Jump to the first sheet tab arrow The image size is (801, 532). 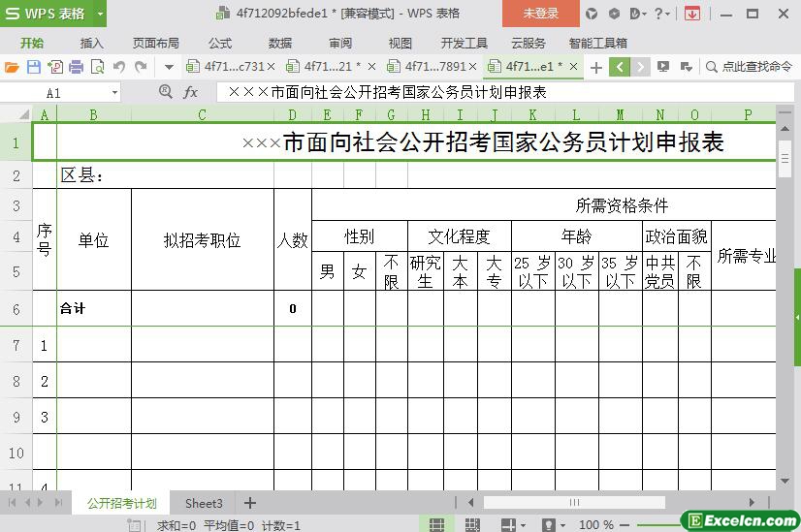coord(12,503)
